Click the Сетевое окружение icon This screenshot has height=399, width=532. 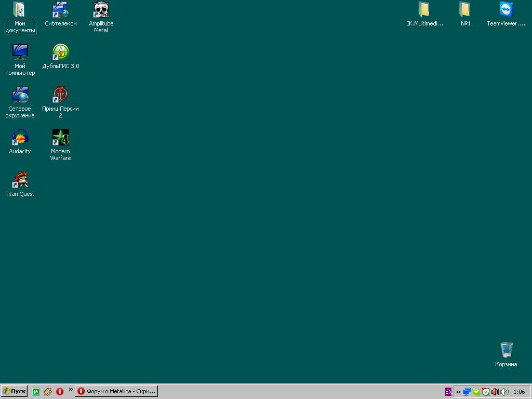(x=20, y=96)
